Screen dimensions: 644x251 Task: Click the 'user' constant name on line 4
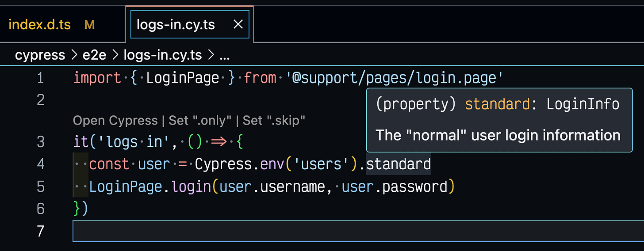[x=154, y=164]
